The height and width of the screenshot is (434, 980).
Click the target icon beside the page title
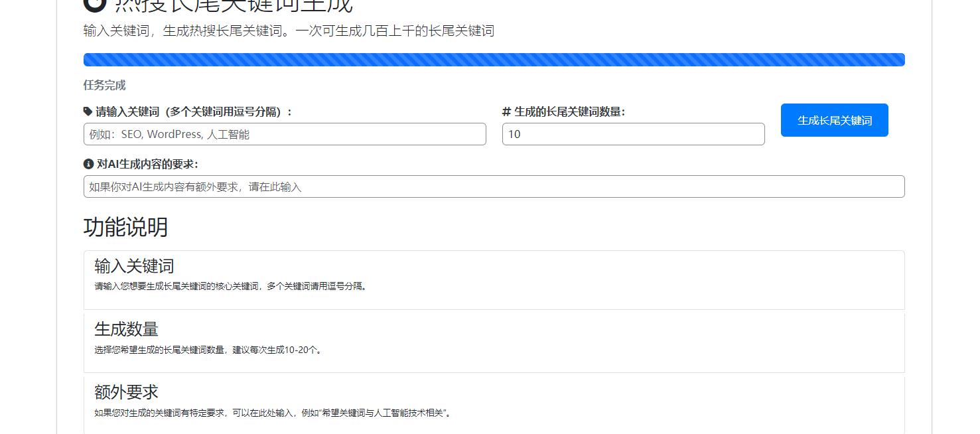coord(94,5)
